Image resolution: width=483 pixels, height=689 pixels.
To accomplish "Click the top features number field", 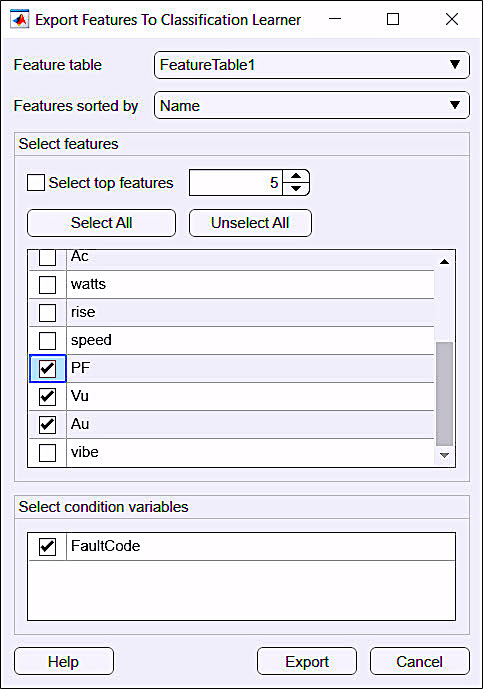I will [x=236, y=183].
